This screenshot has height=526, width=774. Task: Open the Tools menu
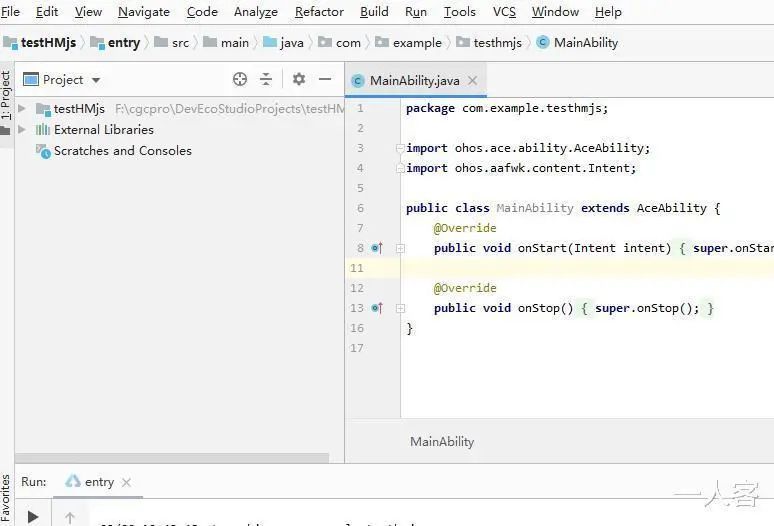click(460, 11)
